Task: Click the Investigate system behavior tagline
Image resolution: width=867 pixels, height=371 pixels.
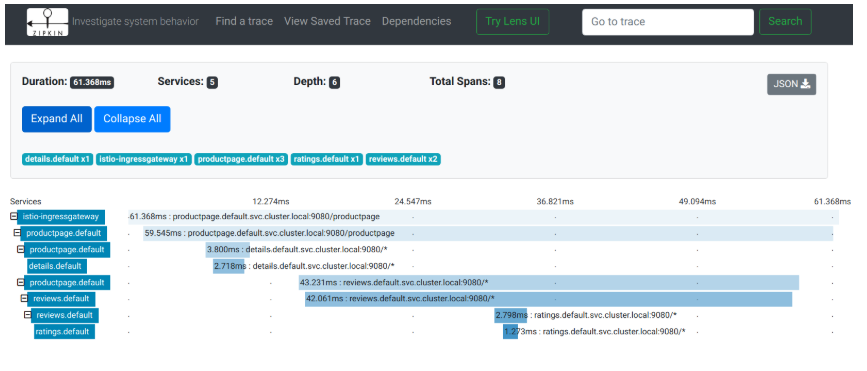Action: click(135, 22)
